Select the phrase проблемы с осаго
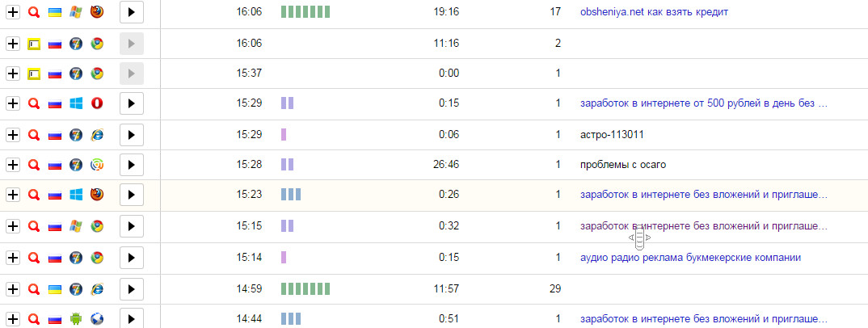The height and width of the screenshot is (328, 868). tap(623, 165)
